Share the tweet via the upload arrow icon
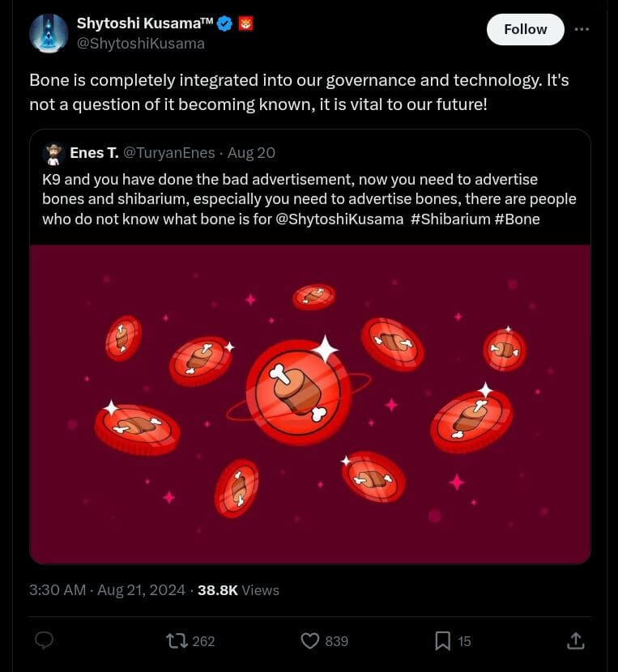This screenshot has width=618, height=672. tap(575, 640)
